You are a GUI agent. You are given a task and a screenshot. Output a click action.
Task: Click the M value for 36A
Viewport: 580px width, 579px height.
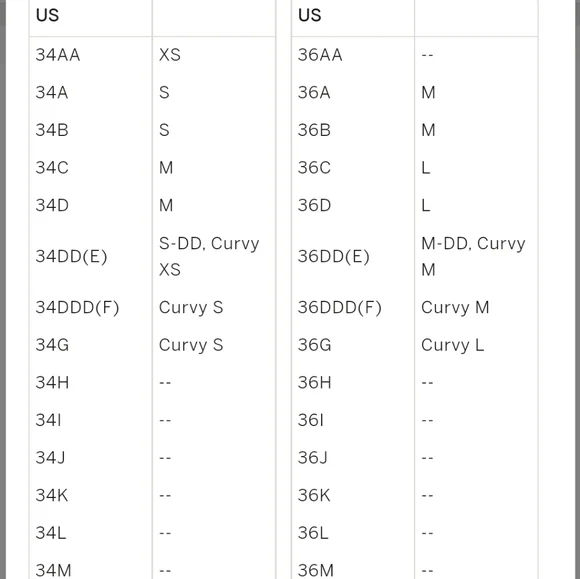tap(428, 92)
